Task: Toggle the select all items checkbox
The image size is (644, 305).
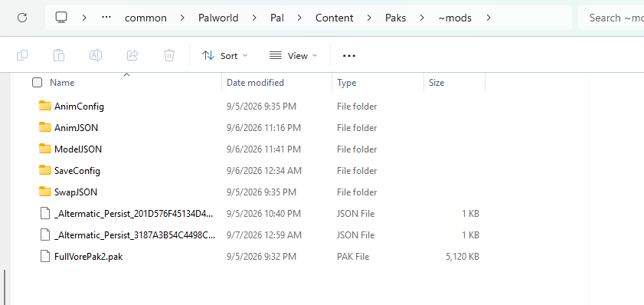Action: point(37,83)
